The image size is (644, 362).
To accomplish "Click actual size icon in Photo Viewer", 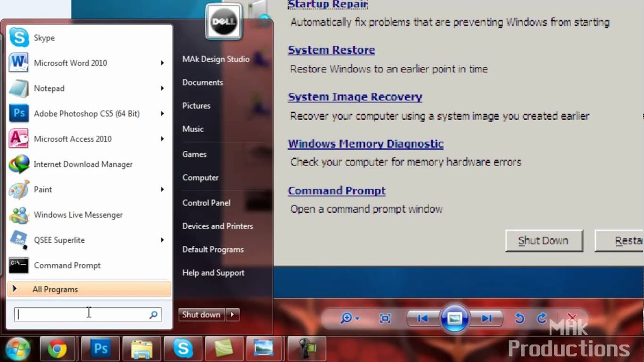I will (x=385, y=318).
